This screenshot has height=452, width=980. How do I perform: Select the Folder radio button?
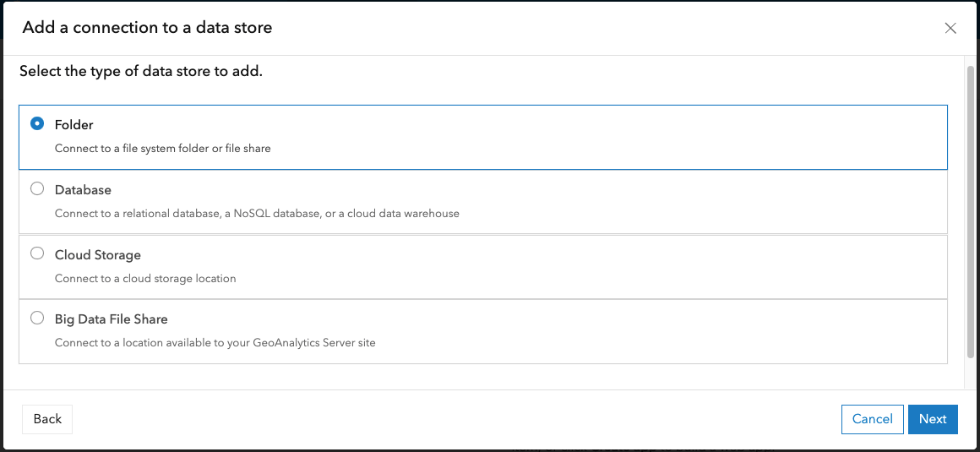(x=37, y=123)
